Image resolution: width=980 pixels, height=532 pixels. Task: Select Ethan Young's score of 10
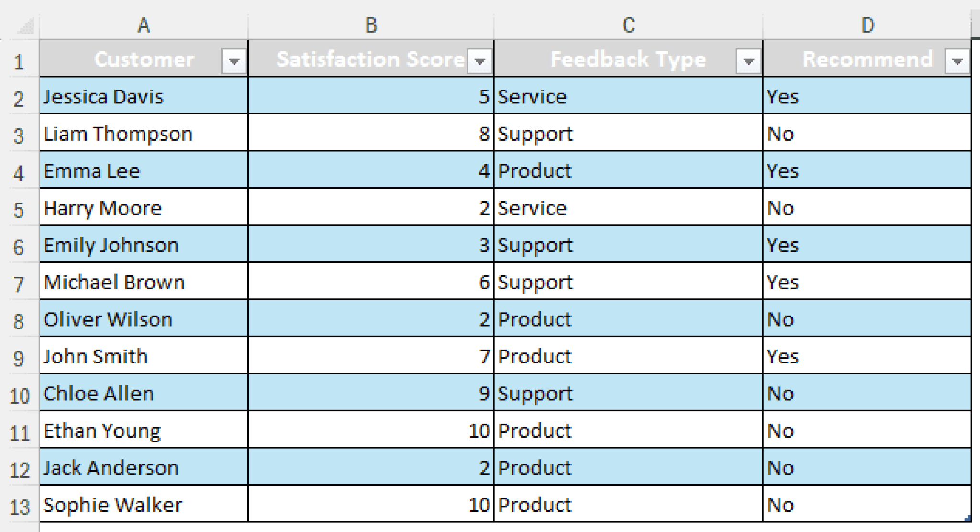370,430
